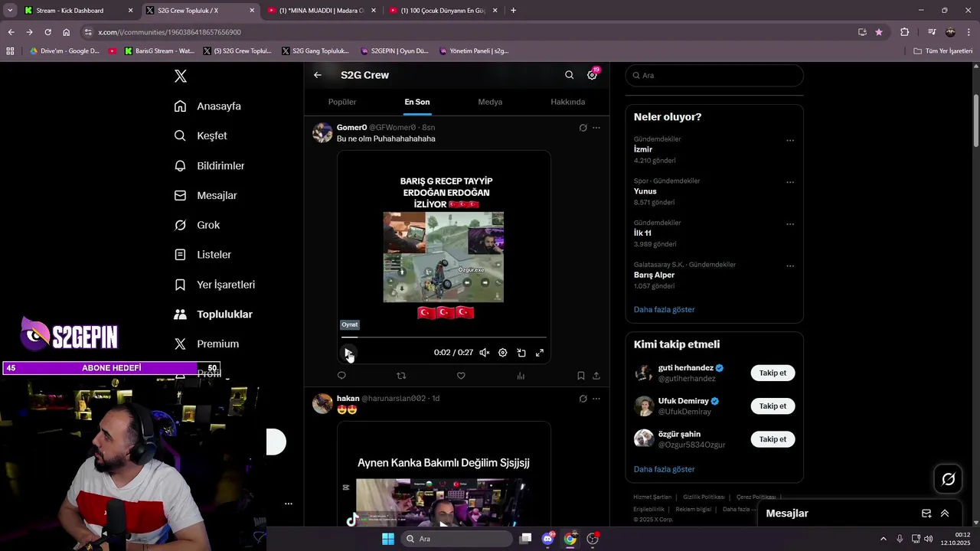
Task: Open Grok floating button
Action: pos(949,479)
